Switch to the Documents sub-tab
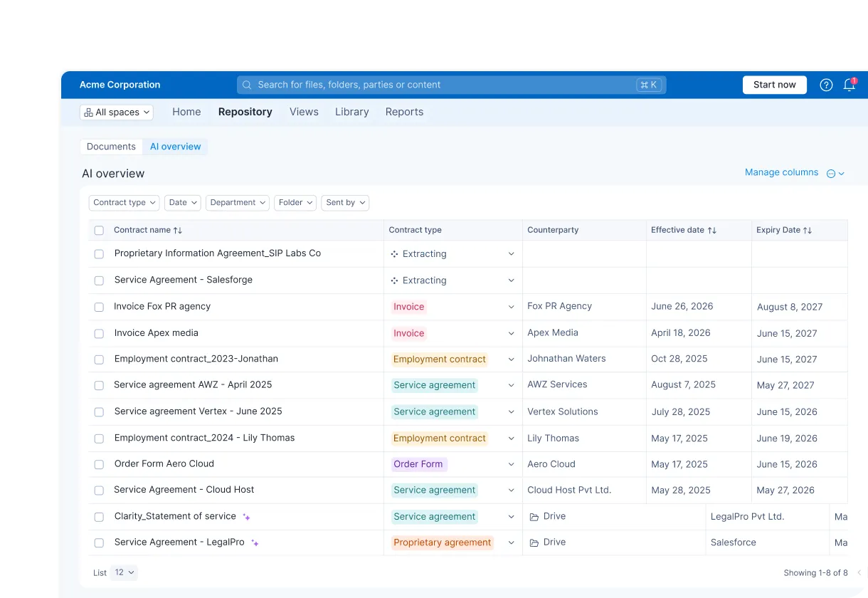The height and width of the screenshot is (598, 868). point(111,147)
